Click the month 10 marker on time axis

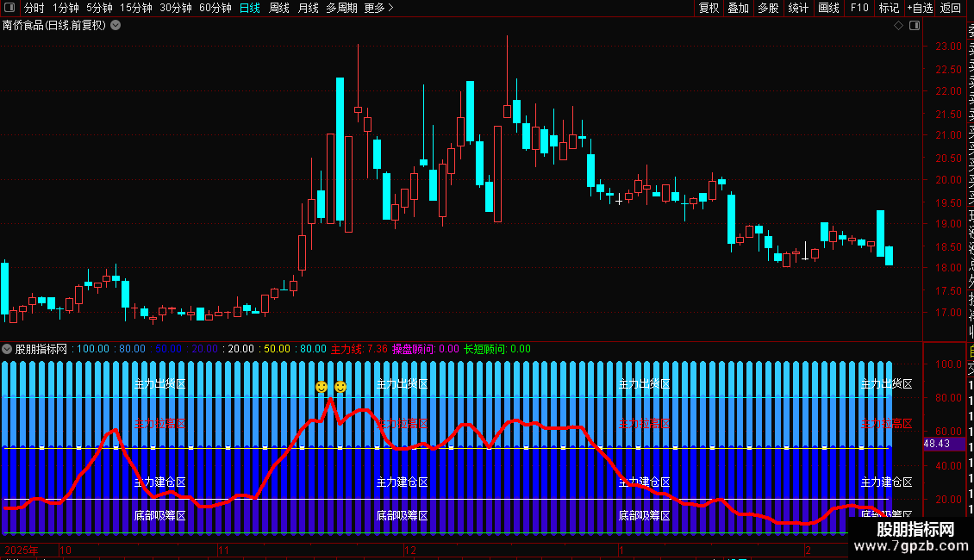66,550
